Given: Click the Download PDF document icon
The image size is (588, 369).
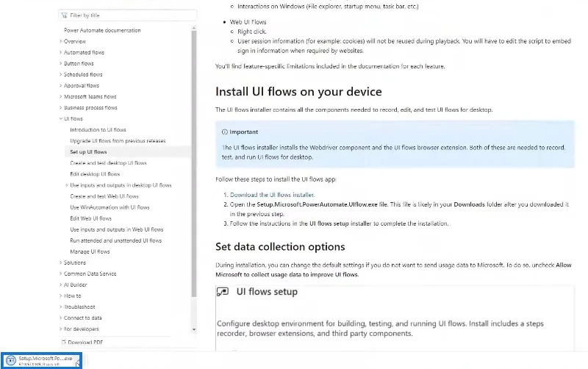Looking at the screenshot, I should 63,342.
